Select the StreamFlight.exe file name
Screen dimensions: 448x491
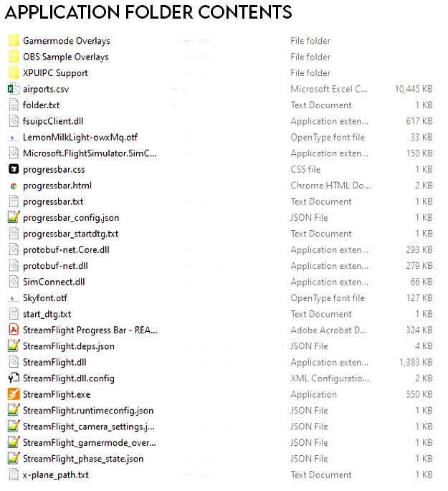click(x=57, y=394)
